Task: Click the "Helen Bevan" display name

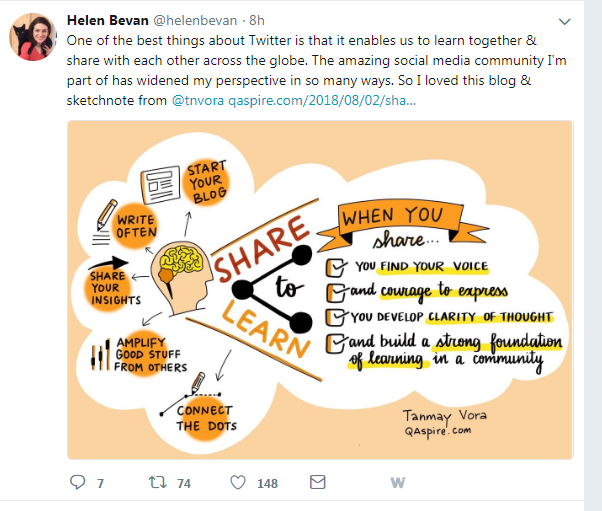Action: tap(105, 21)
